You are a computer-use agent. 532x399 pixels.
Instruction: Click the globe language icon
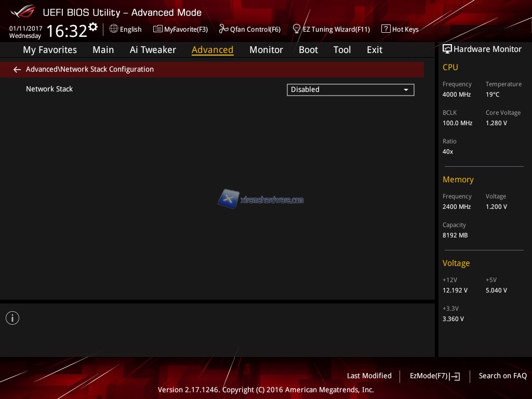coord(114,29)
